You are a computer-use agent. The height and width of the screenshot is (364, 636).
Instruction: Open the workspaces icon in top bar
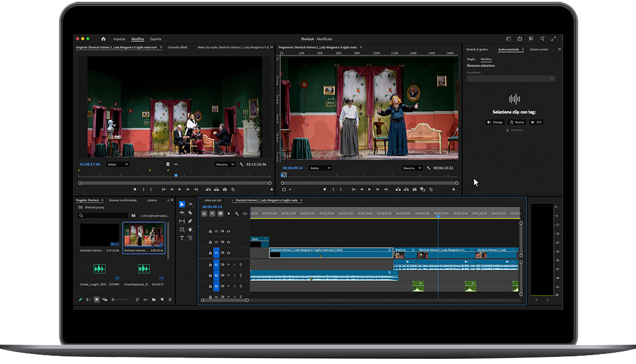click(x=508, y=39)
